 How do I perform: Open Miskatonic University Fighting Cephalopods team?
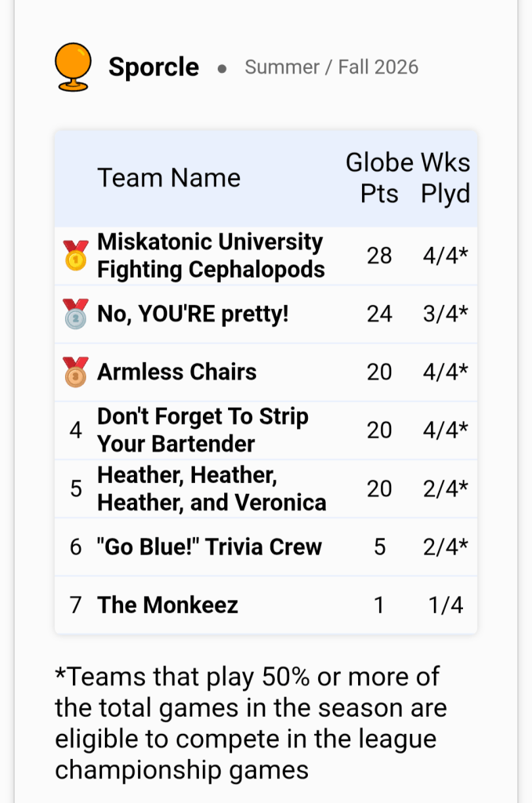click(x=211, y=256)
